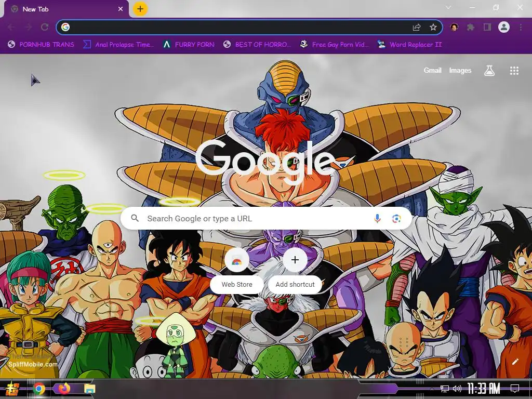Restore down the Chrome window
The width and height of the screenshot is (532, 399).
pyautogui.click(x=496, y=7)
